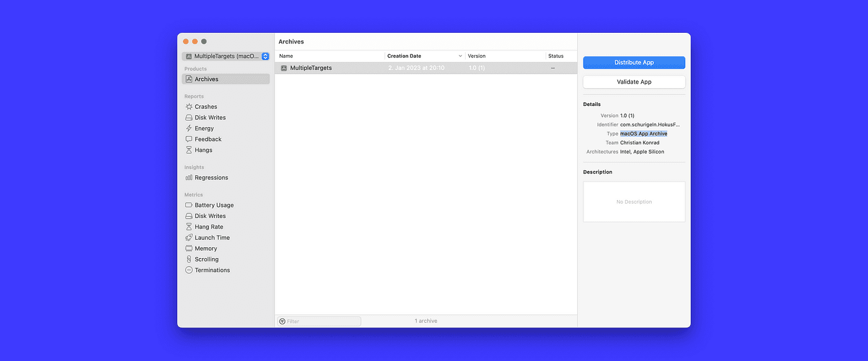The height and width of the screenshot is (361, 868).
Task: Switch to the Archives products view
Action: (x=206, y=79)
